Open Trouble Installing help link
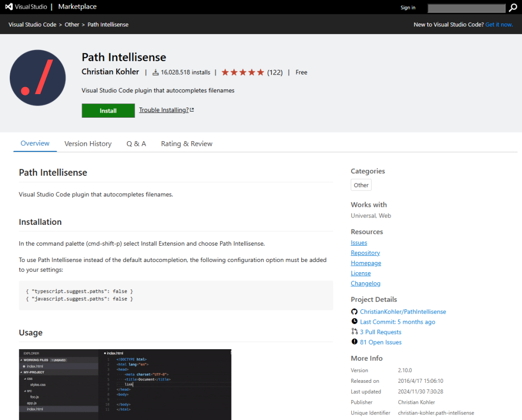 [x=164, y=110]
